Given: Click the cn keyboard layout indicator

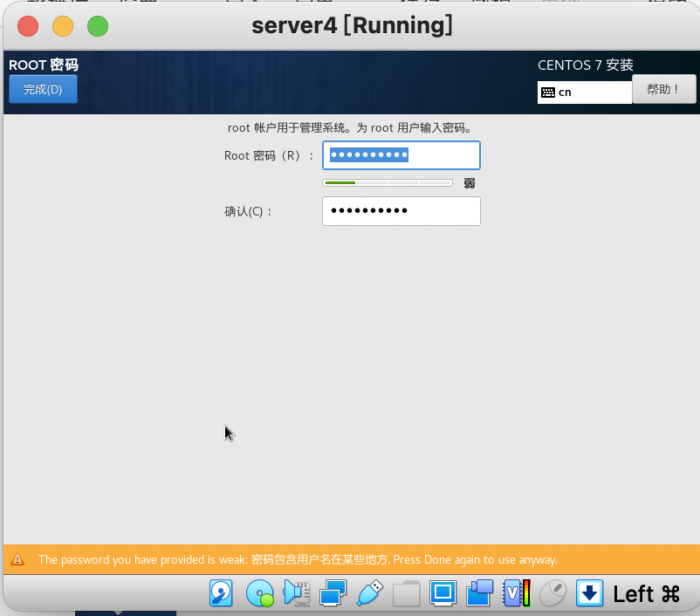Looking at the screenshot, I should pos(585,92).
